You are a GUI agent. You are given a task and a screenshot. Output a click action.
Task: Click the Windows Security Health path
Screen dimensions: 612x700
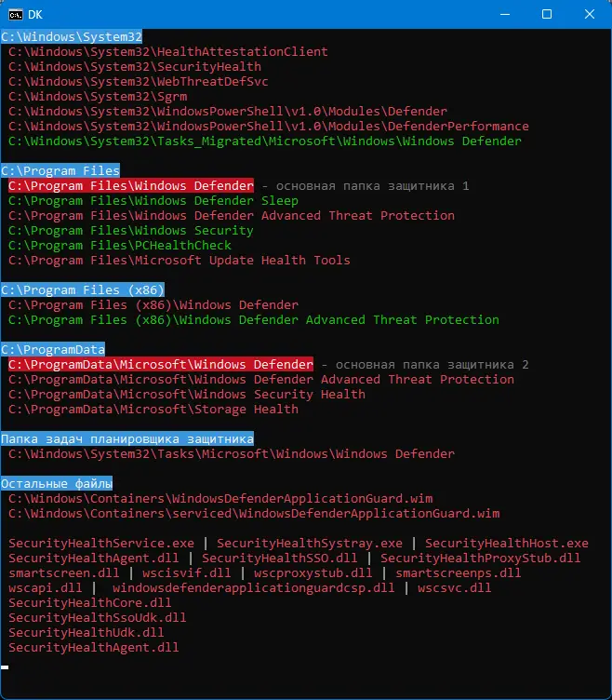point(187,394)
